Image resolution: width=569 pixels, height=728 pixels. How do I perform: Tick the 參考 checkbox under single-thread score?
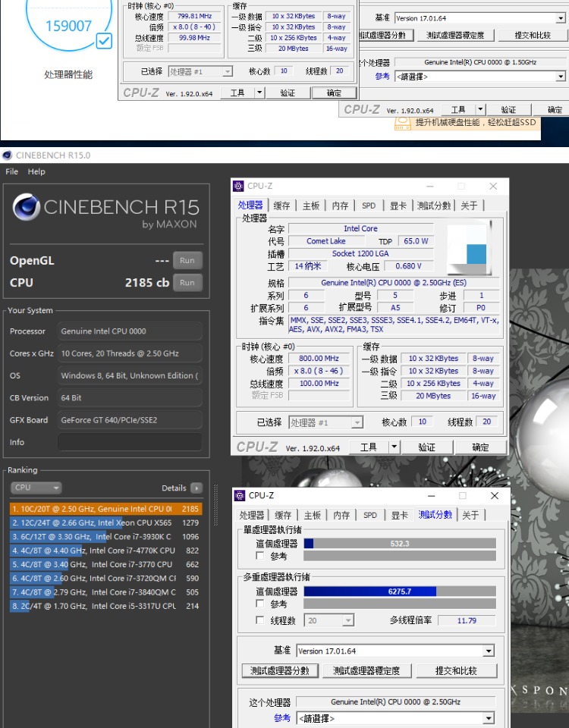(x=260, y=556)
